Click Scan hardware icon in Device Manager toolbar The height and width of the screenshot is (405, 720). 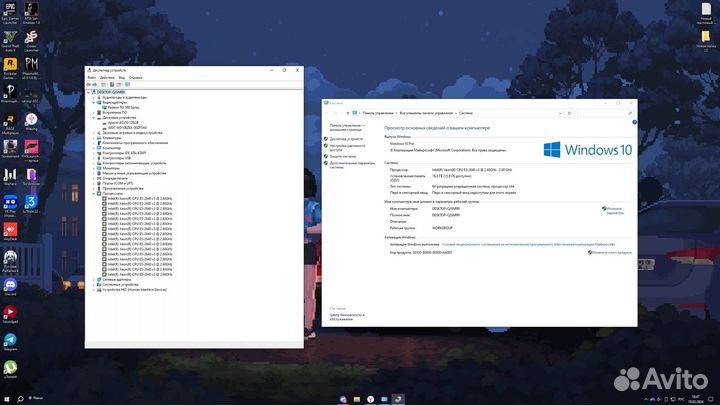click(x=127, y=84)
